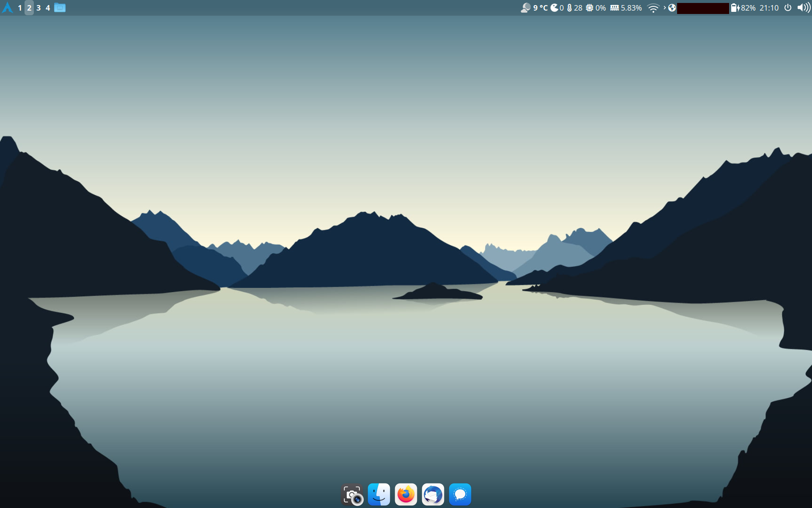Expand the system tray chevron arrow

click(664, 8)
